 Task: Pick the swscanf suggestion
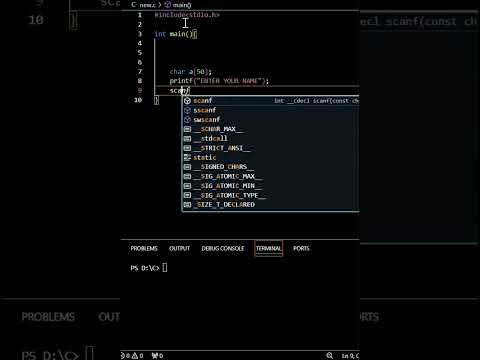tap(271, 119)
